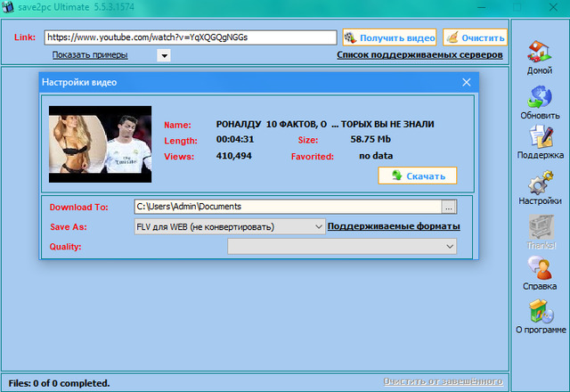This screenshot has height=392, width=570.
Task: Click the Скачать download button
Action: [417, 176]
